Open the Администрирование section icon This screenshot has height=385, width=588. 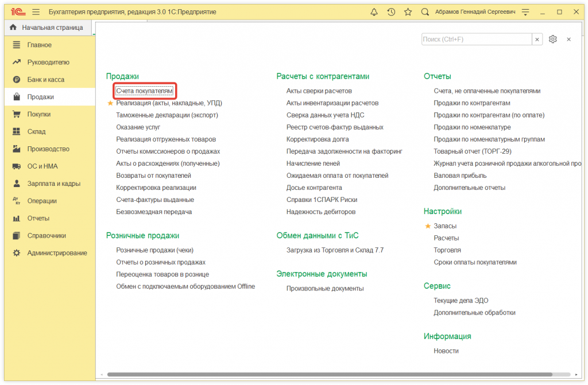17,252
